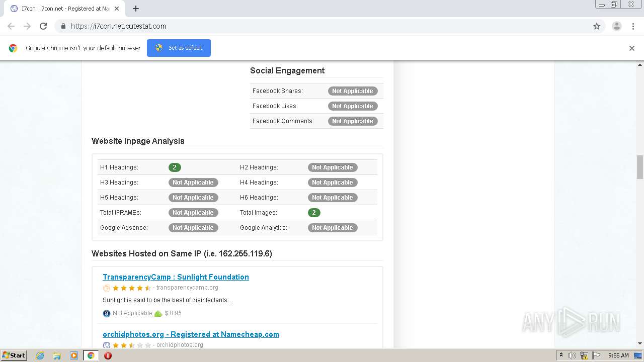The width and height of the screenshot is (644, 362).
Task: Click the green money icon beside $ 8.95
Action: [x=158, y=313]
